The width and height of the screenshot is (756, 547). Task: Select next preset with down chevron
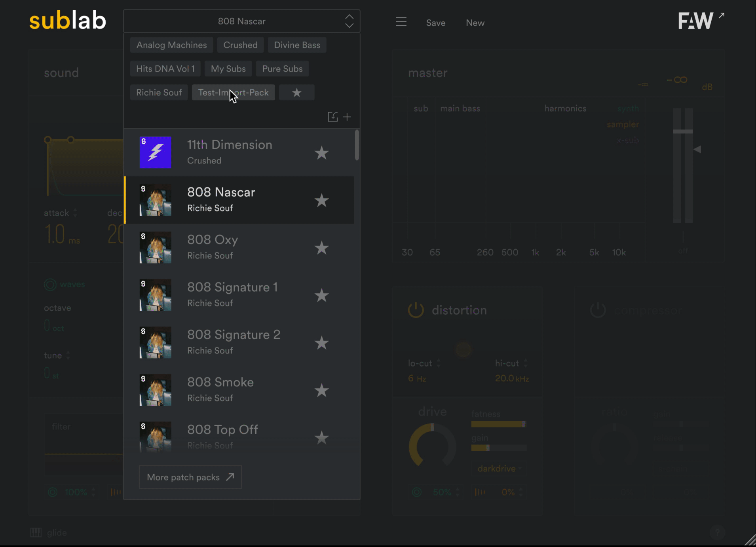click(x=349, y=26)
